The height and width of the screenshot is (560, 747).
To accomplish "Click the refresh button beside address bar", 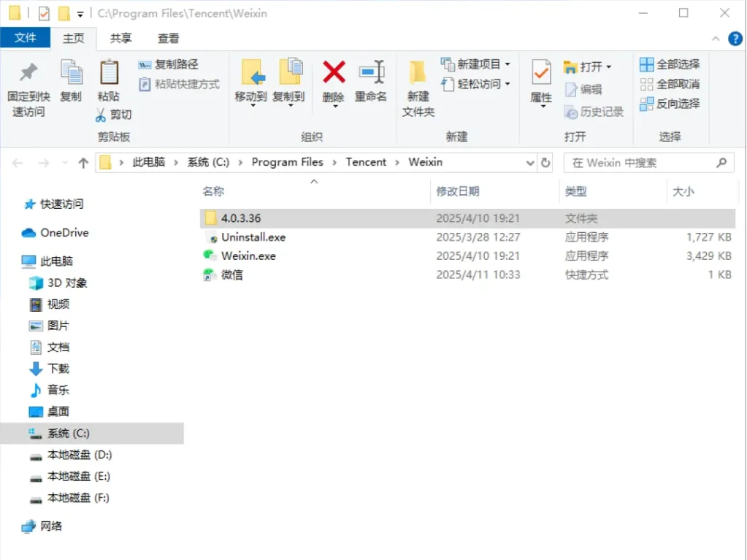I will tap(545, 163).
